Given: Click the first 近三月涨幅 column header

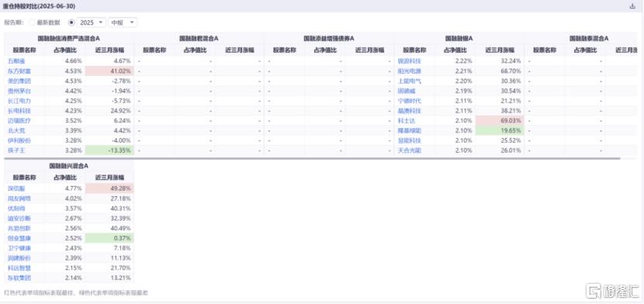Looking at the screenshot, I should pos(109,50).
